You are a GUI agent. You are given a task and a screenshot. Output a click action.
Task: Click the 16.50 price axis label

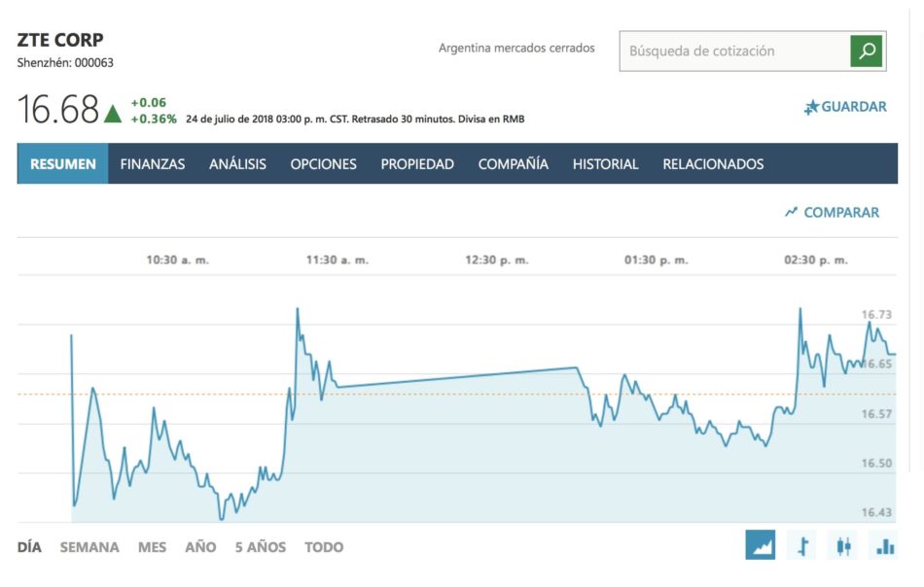click(x=876, y=463)
